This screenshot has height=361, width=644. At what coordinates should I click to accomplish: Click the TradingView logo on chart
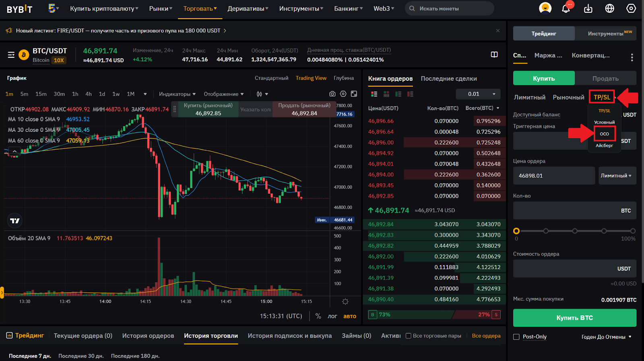point(14,221)
